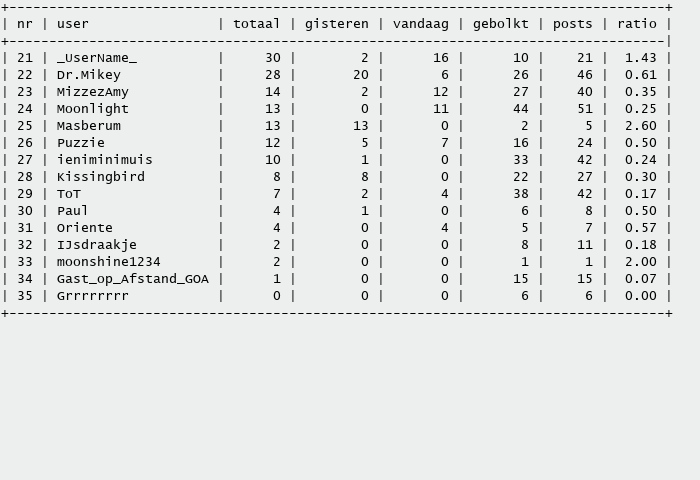Click user Gast_op_Afstand_GOA
The width and height of the screenshot is (700, 480).
coord(132,279)
